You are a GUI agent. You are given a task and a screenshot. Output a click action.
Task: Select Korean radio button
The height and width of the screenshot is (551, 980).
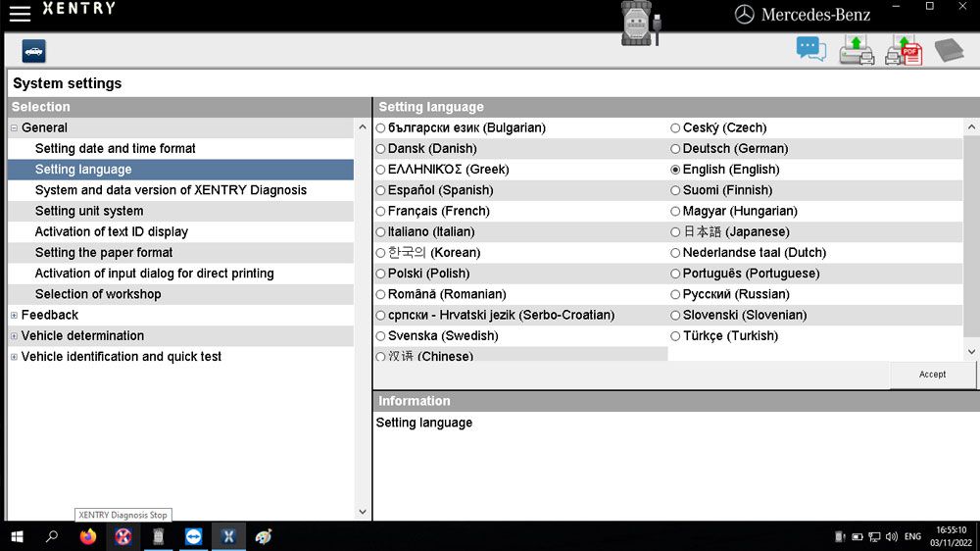(x=380, y=253)
